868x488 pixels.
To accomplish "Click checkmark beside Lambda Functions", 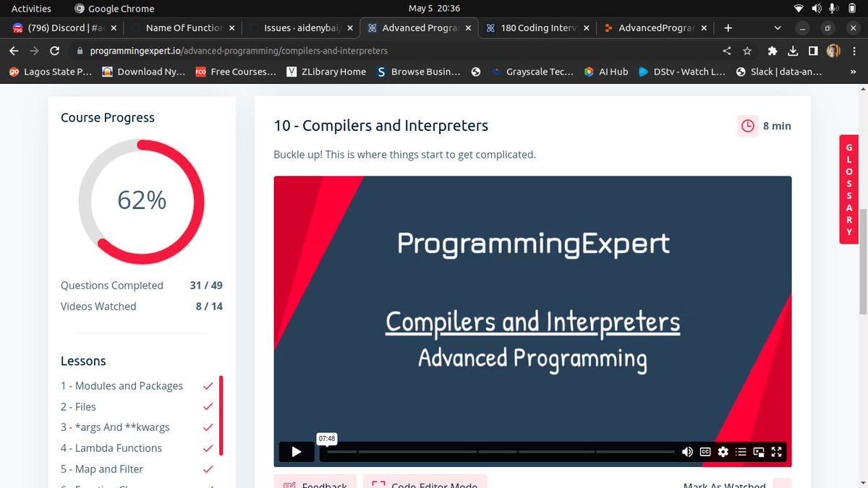I will coord(208,448).
